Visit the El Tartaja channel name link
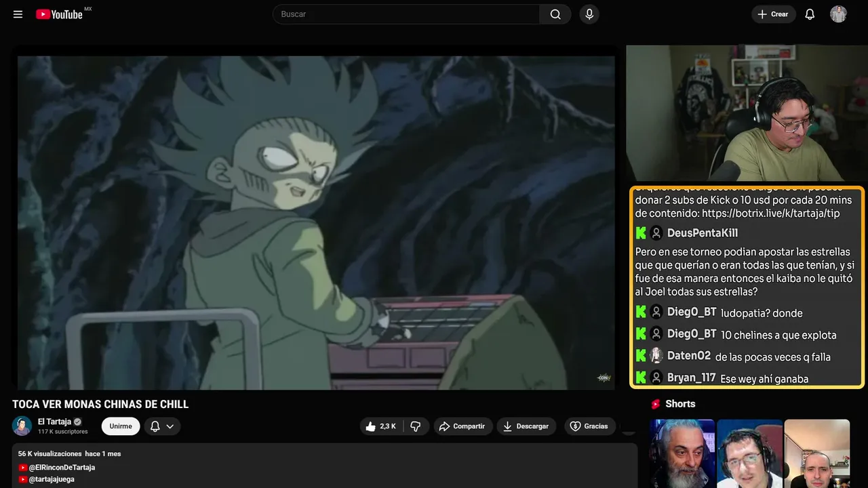This screenshot has height=488, width=868. (54, 422)
